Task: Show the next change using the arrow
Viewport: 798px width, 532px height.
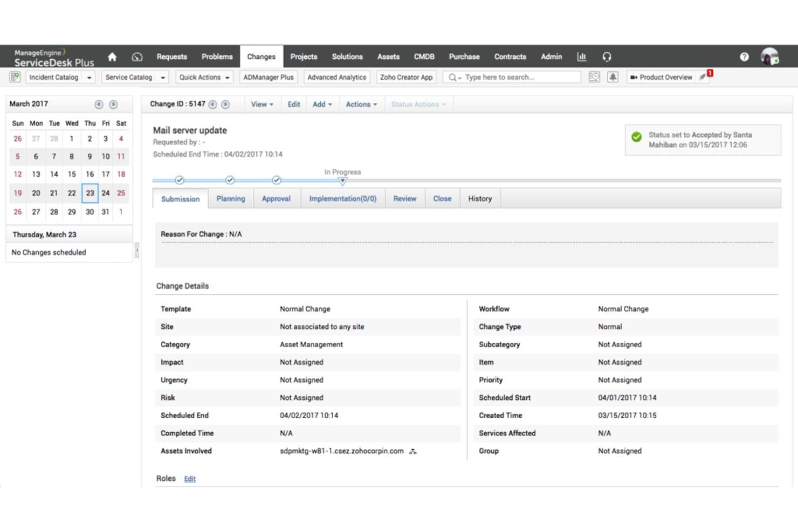Action: click(225, 104)
